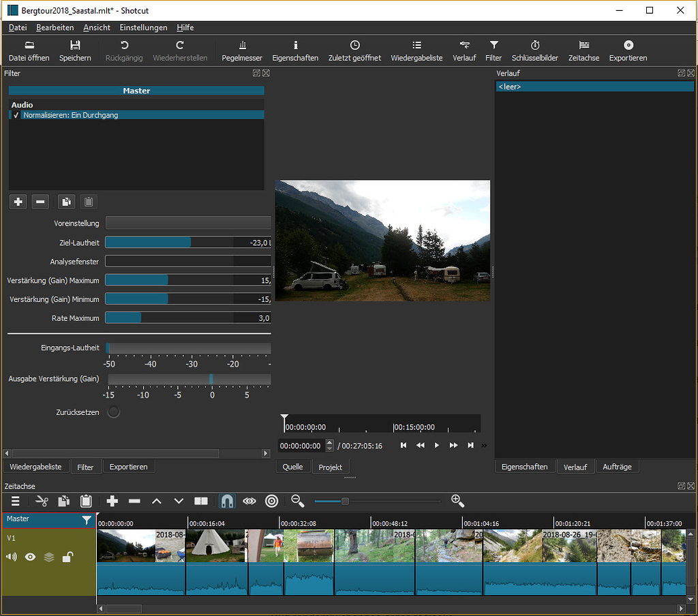Click the current timecode field
Viewport: 698px width, 616px height.
302,446
